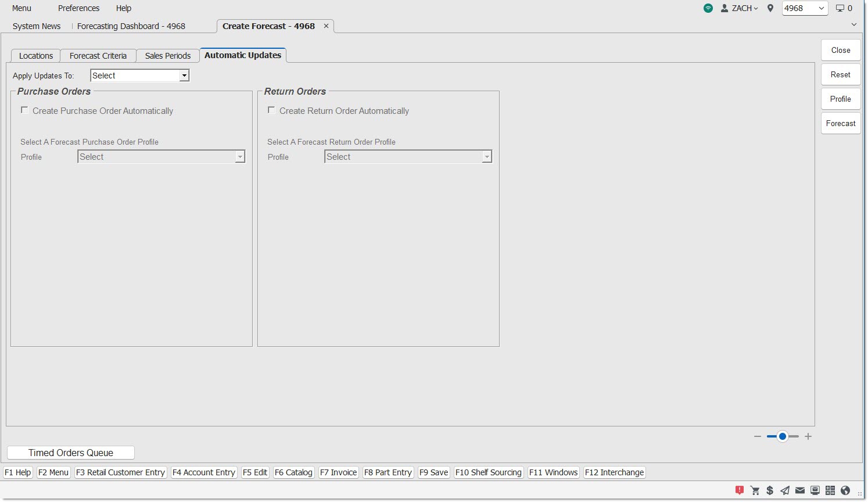Click the paper plane send icon
This screenshot has height=502, width=868.
click(x=785, y=490)
